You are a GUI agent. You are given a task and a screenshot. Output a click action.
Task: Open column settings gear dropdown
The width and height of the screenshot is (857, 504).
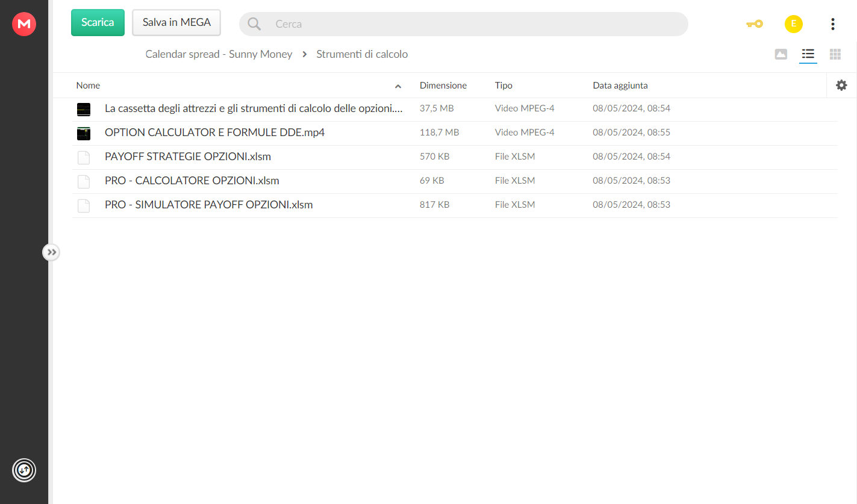[x=841, y=86]
